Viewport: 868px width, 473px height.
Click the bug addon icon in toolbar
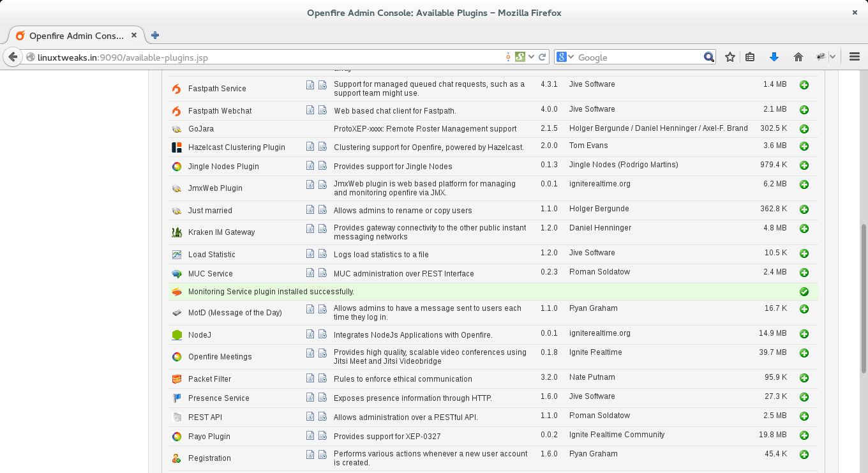coord(821,57)
